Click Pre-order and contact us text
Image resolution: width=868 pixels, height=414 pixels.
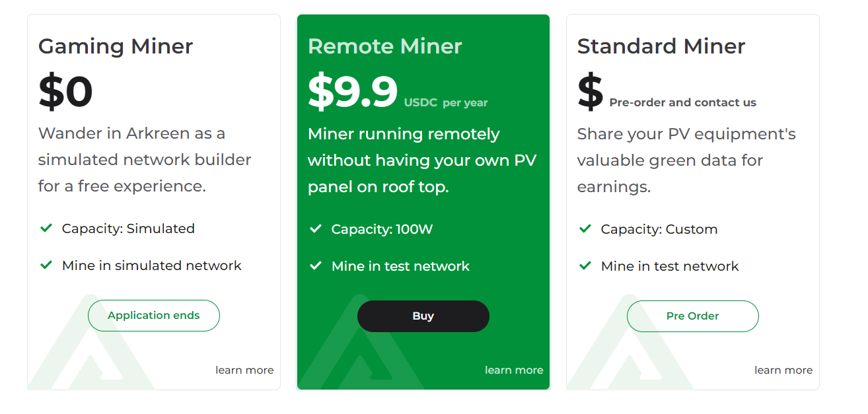tap(683, 103)
